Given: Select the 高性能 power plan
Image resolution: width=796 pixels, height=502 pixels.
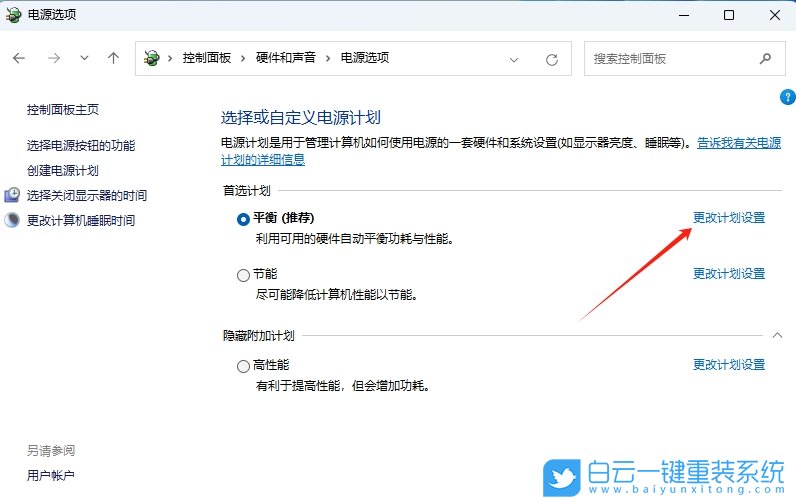Looking at the screenshot, I should [243, 366].
